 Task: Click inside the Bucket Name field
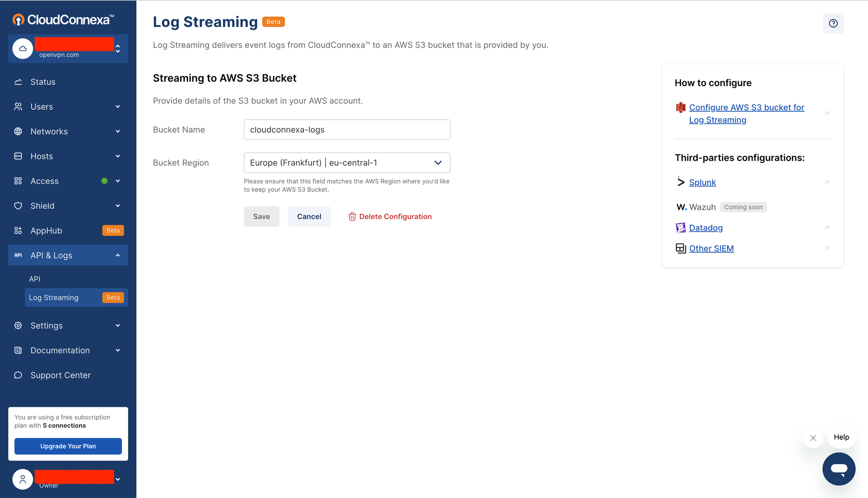(346, 129)
